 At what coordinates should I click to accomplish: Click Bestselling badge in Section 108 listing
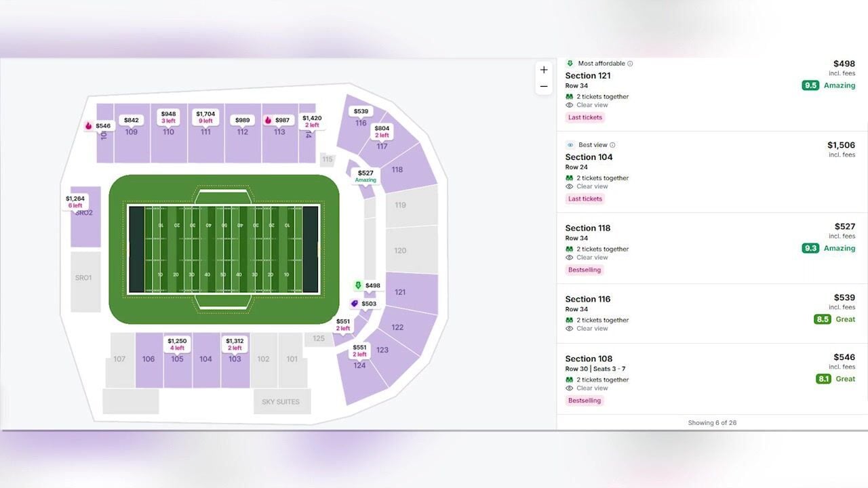(585, 401)
